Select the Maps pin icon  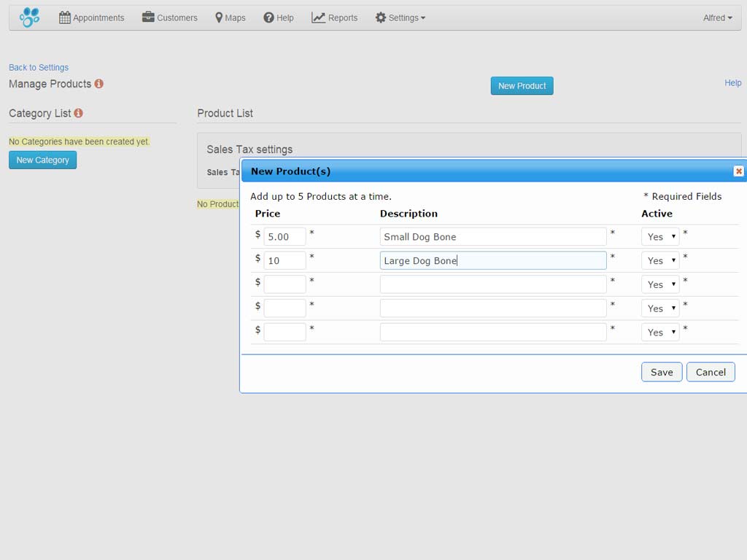coord(220,17)
